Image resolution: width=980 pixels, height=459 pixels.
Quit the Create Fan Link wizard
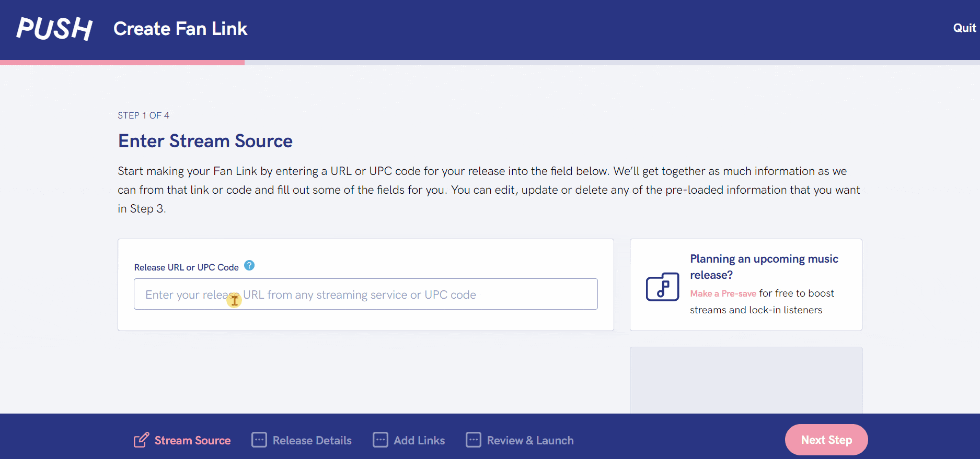click(964, 28)
